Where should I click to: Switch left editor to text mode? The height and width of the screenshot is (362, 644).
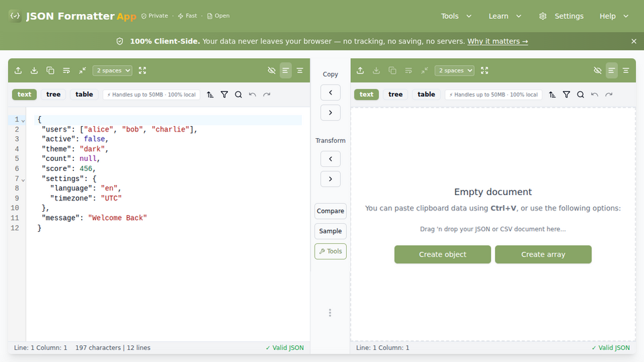[x=24, y=95]
